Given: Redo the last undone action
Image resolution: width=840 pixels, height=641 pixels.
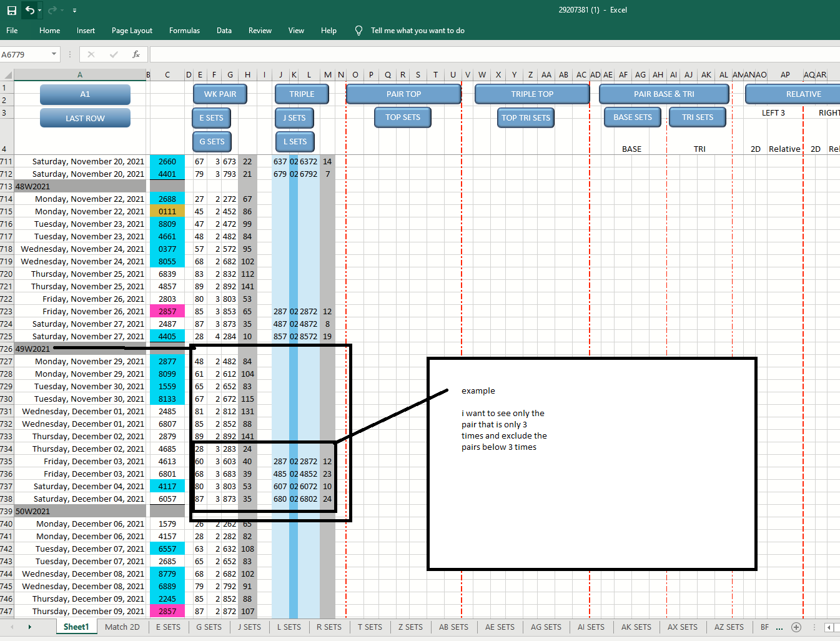Looking at the screenshot, I should pos(54,10).
